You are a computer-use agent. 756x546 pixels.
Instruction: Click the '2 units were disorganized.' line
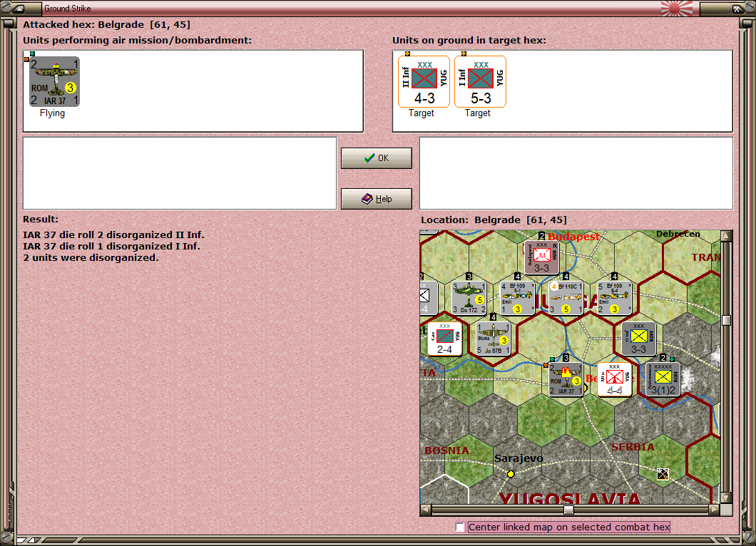coord(91,258)
